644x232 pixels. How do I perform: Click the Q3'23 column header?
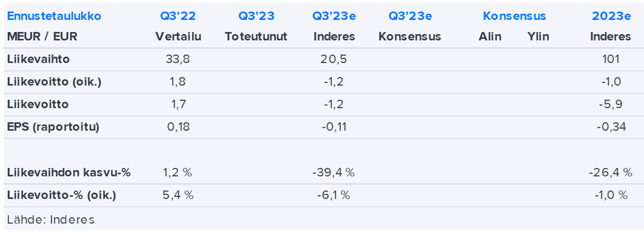(256, 16)
